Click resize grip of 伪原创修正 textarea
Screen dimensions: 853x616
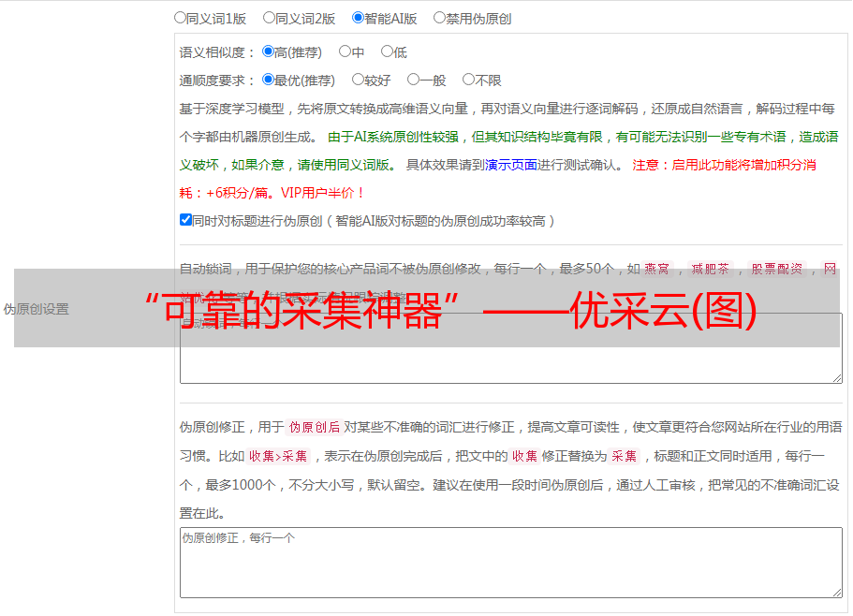[837, 592]
